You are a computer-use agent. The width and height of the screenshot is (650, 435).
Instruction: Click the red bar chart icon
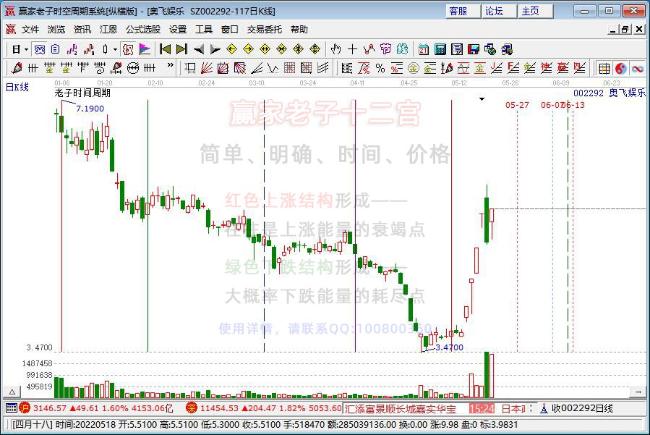[x=89, y=49]
